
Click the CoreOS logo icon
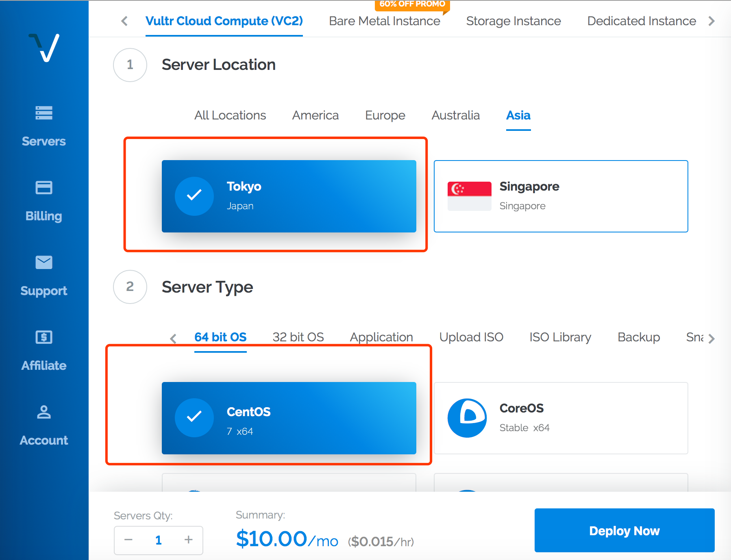click(467, 418)
